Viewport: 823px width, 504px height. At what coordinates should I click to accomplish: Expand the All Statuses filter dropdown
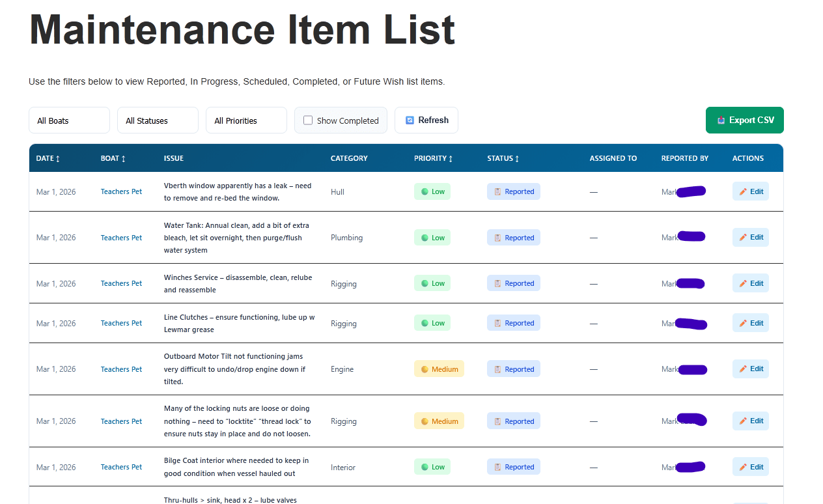point(158,120)
